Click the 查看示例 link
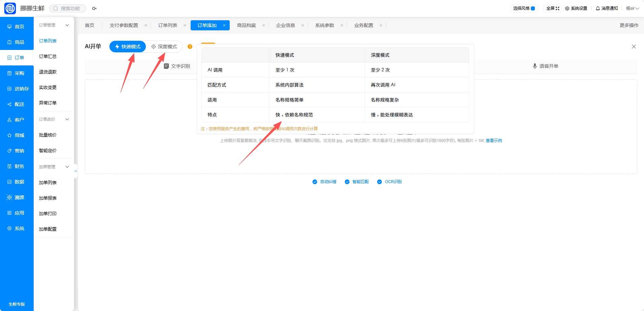This screenshot has width=644, height=311. click(x=494, y=141)
